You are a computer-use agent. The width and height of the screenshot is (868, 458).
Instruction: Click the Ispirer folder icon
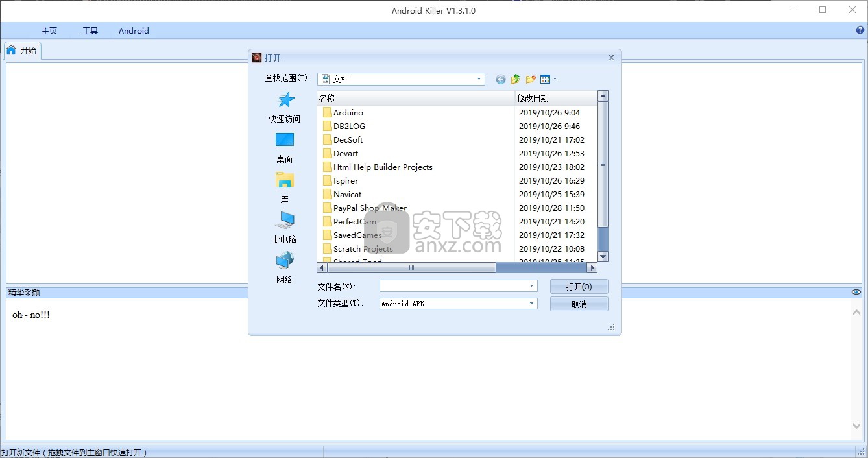[x=327, y=180]
